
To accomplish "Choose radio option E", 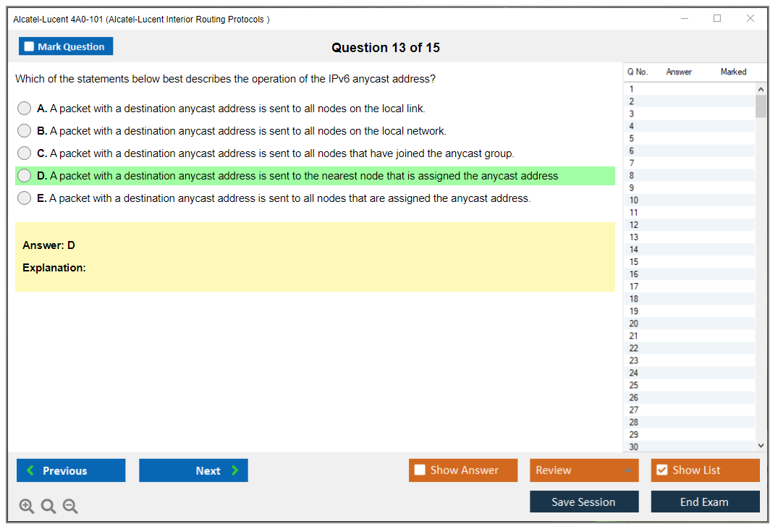I will [x=25, y=198].
